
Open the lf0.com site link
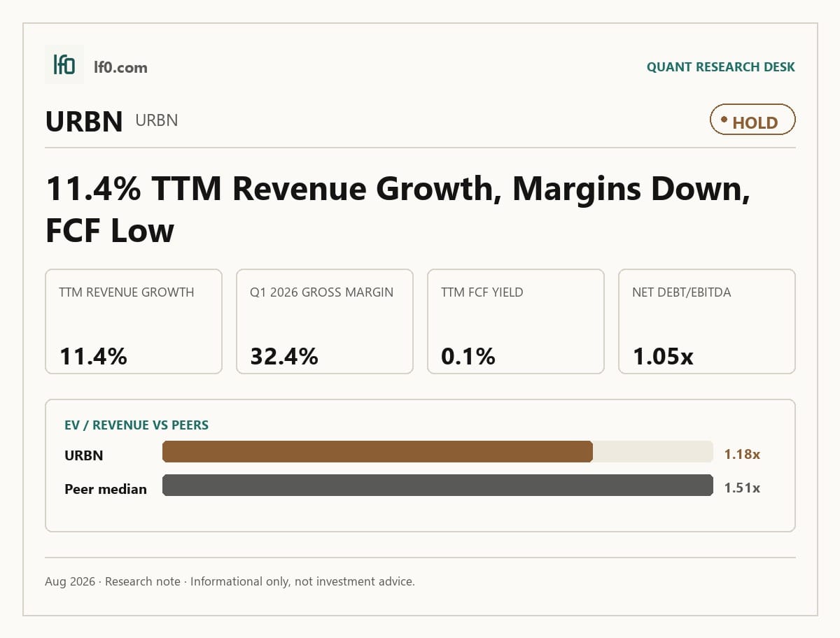pyautogui.click(x=120, y=67)
